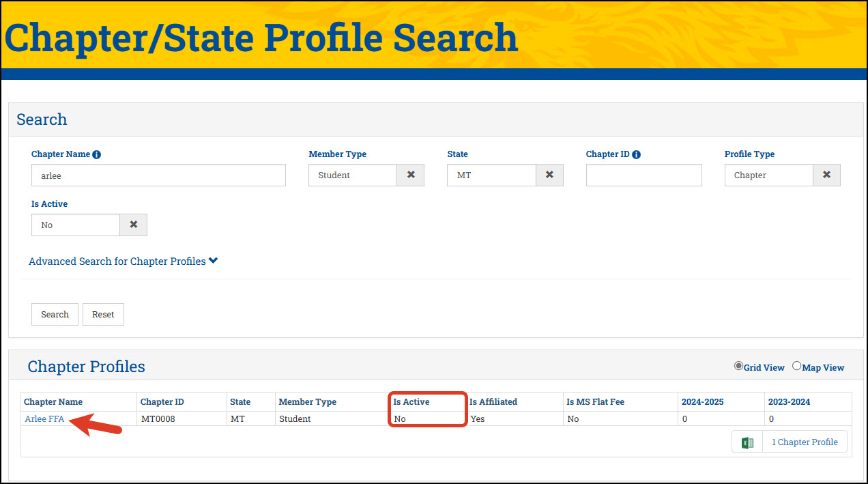Screen dimensions: 868x484
Task: Click the Chapter Name info icon
Action: click(96, 154)
